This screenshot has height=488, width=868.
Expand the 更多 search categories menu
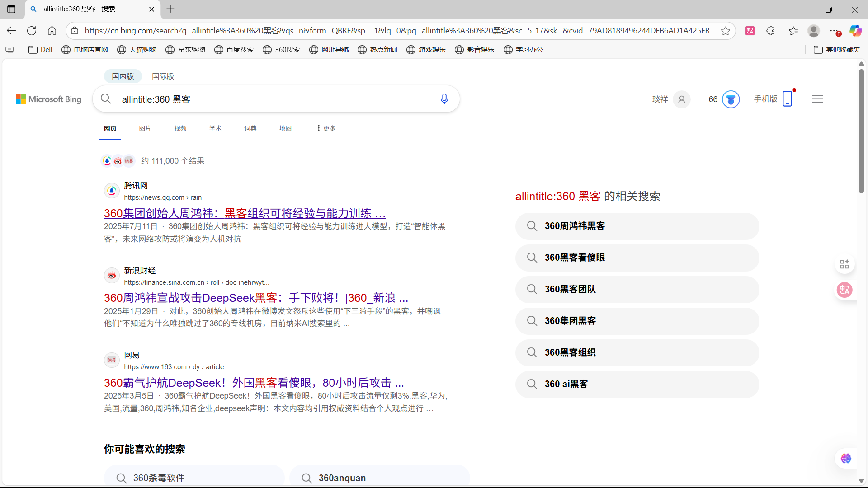pyautogui.click(x=326, y=128)
